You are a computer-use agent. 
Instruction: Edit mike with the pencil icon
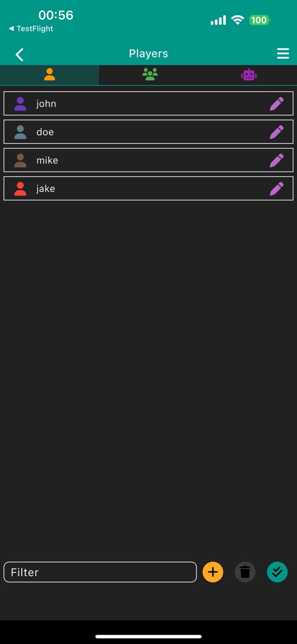[277, 160]
